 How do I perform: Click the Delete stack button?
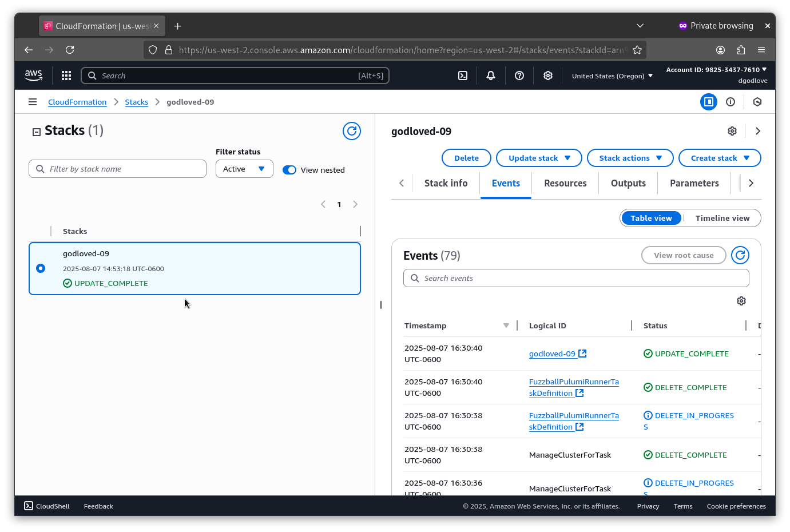[x=466, y=158]
